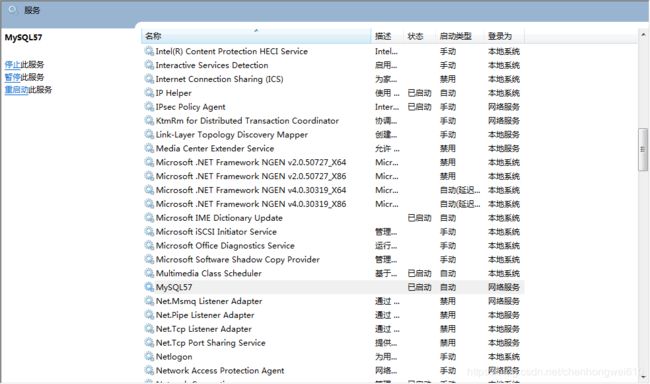Select the Network Access Protection Agent name

[x=220, y=371]
